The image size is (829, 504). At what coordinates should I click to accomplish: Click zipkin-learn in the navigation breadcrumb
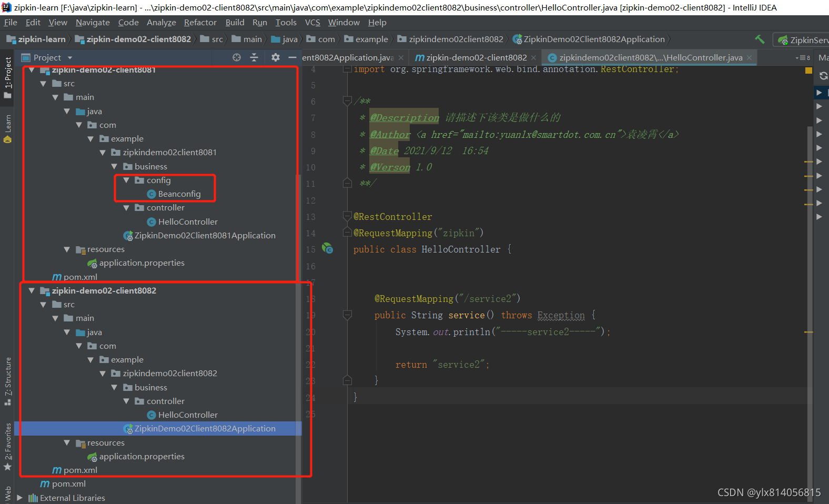point(36,39)
